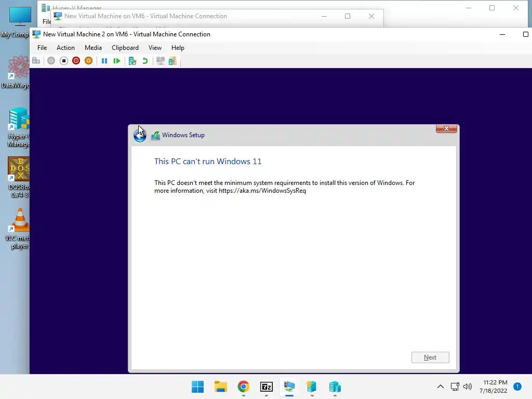Image resolution: width=532 pixels, height=399 pixels.
Task: Open the Media menu
Action: point(93,48)
